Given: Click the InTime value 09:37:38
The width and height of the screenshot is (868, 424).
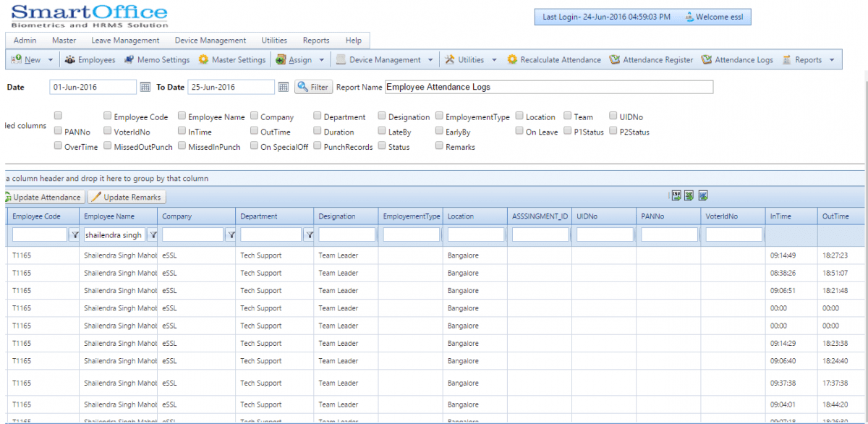Looking at the screenshot, I should [783, 383].
